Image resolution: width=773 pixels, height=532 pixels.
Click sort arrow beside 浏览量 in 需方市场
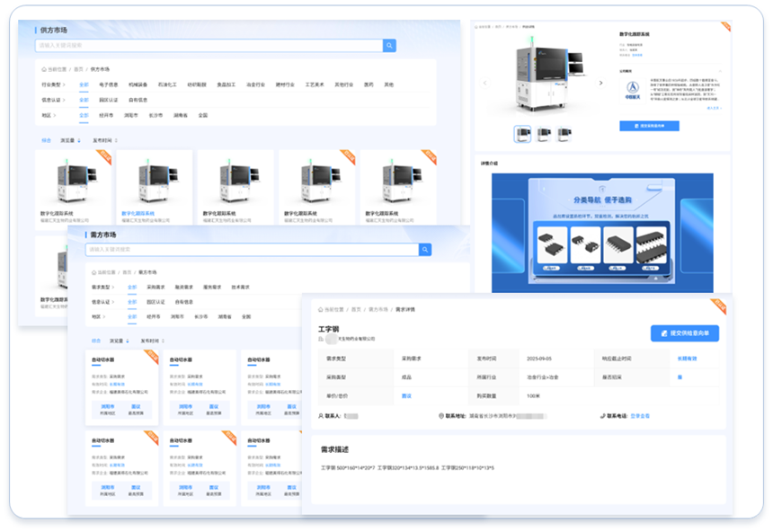coord(128,341)
